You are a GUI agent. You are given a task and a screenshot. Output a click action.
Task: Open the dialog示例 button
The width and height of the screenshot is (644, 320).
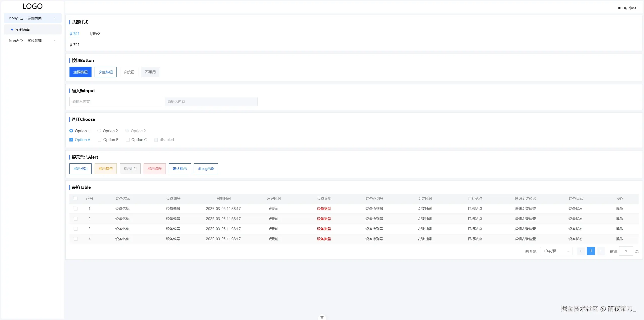coord(206,169)
